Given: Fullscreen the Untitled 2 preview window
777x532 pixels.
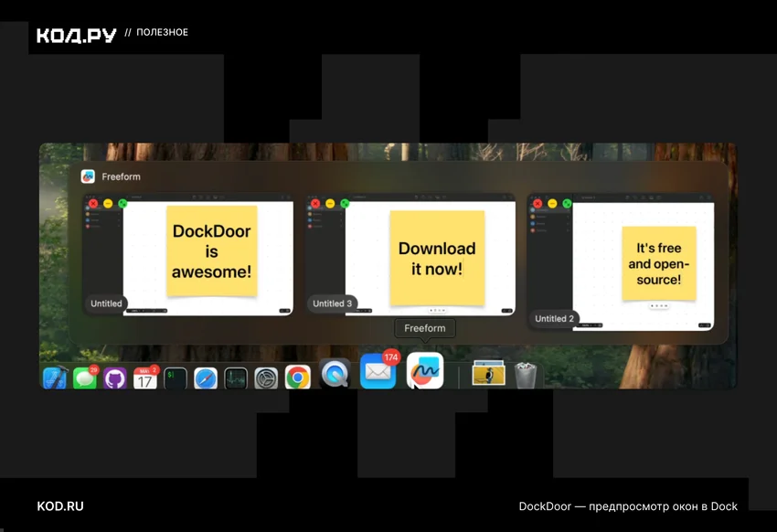Looking at the screenshot, I should pos(568,204).
